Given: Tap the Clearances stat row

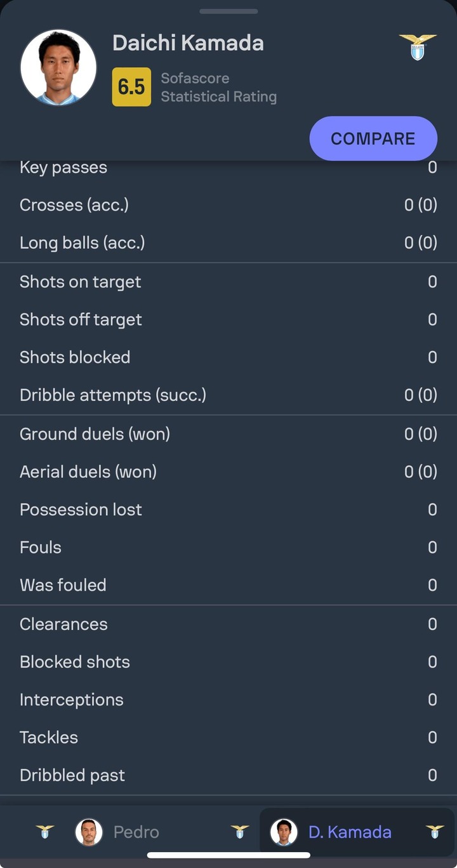Looking at the screenshot, I should tap(228, 624).
